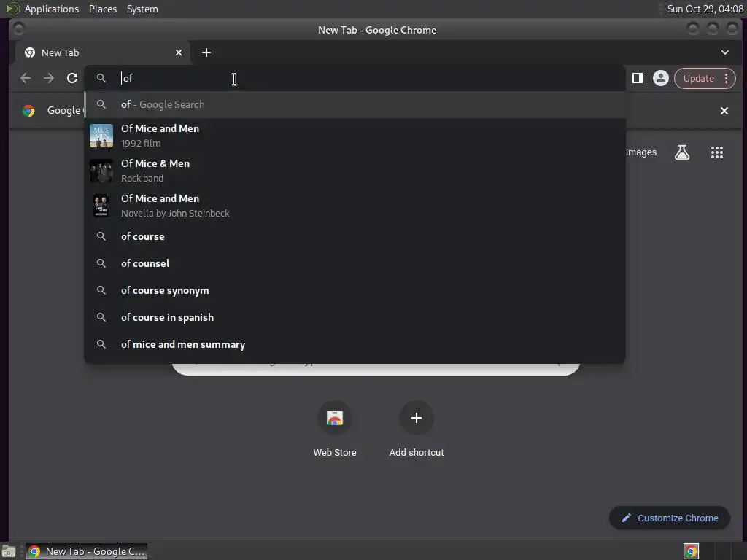Open Chrome's three-dot menu
747x560 pixels.
click(x=726, y=78)
